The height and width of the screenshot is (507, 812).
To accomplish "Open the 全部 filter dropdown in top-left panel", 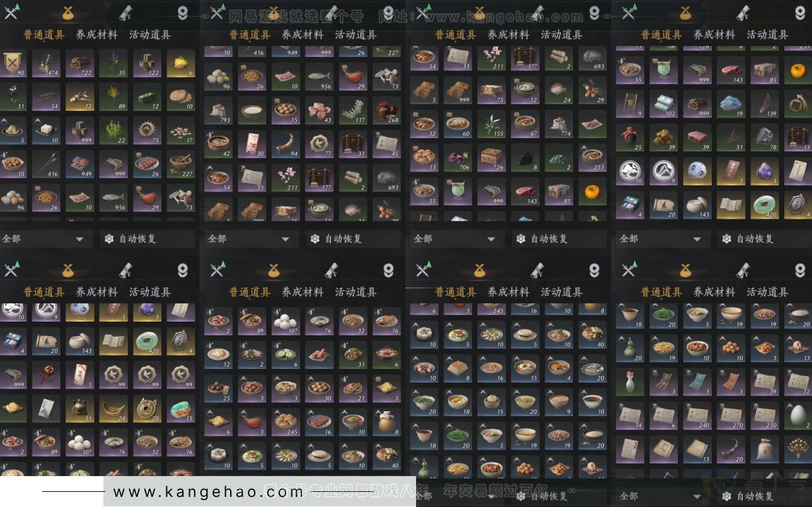I will coord(43,239).
